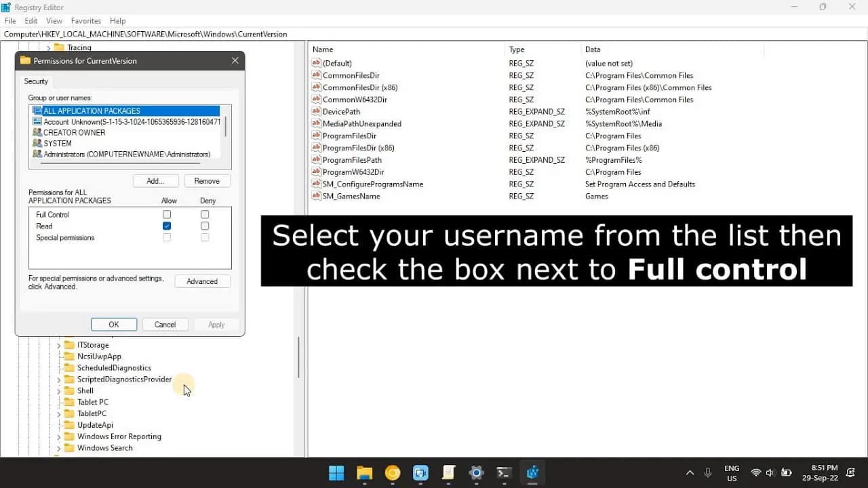Switch to the Security tab
Screen dimensions: 868x488
coord(35,81)
